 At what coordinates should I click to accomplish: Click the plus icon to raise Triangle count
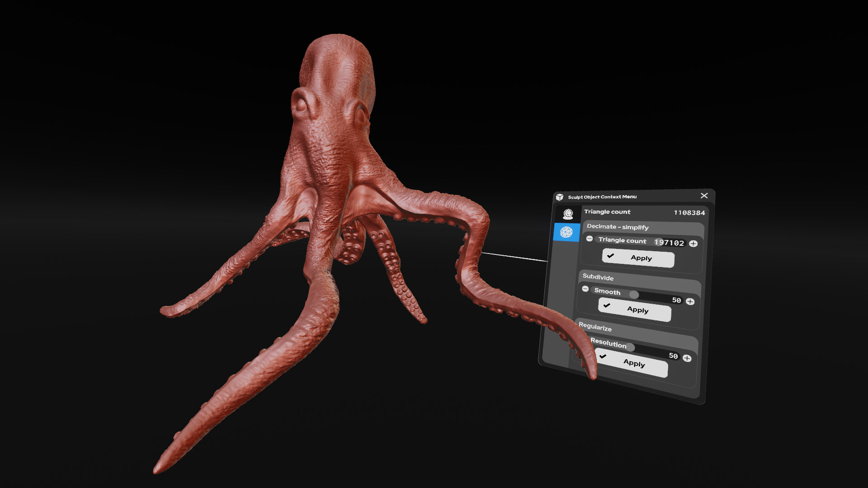(x=694, y=243)
